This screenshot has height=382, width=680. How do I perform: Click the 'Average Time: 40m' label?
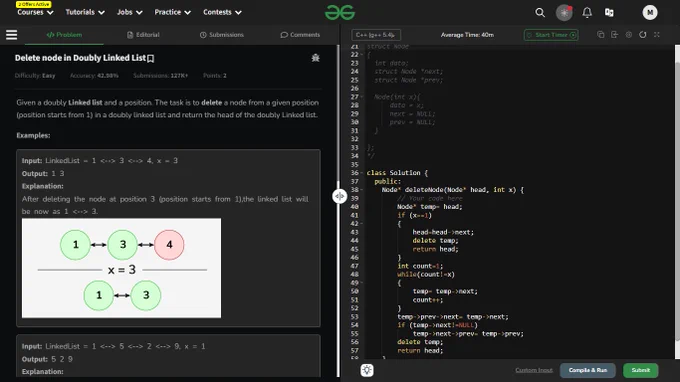click(x=467, y=35)
